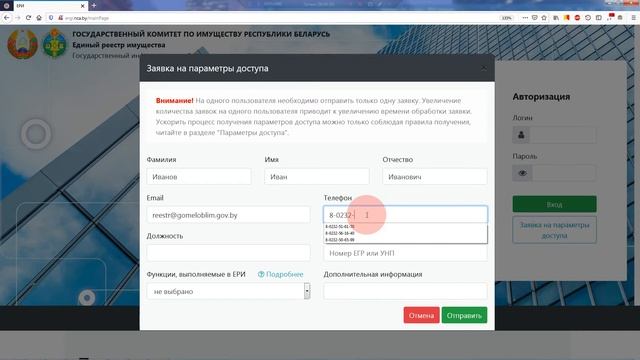This screenshot has width=640, height=360.
Task: Click the yellow-orange flag extension icon
Action: coord(567,18)
